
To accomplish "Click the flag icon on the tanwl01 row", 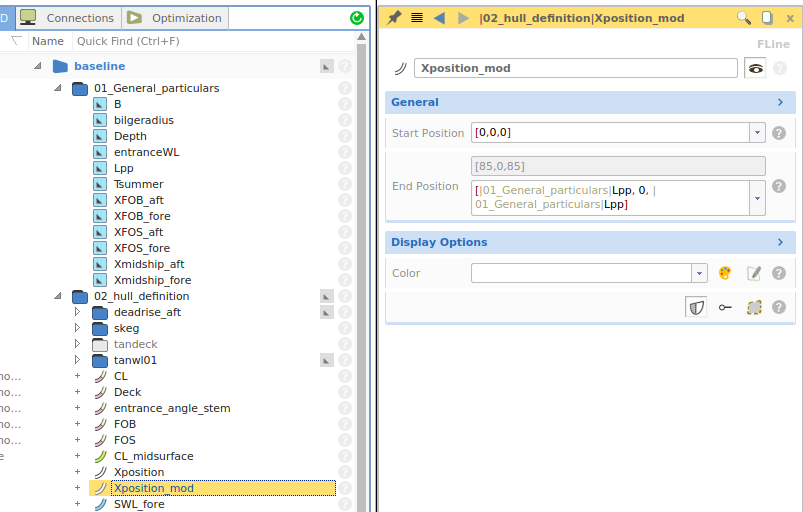I will coord(327,360).
